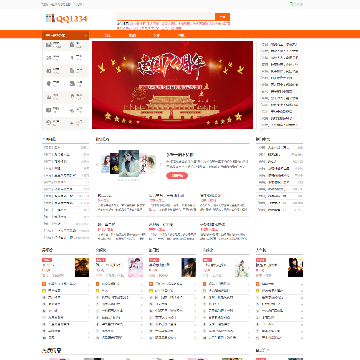The height and width of the screenshot is (360, 360).
Task: Open the QQ1234 site logo
Action: pyautogui.click(x=66, y=19)
